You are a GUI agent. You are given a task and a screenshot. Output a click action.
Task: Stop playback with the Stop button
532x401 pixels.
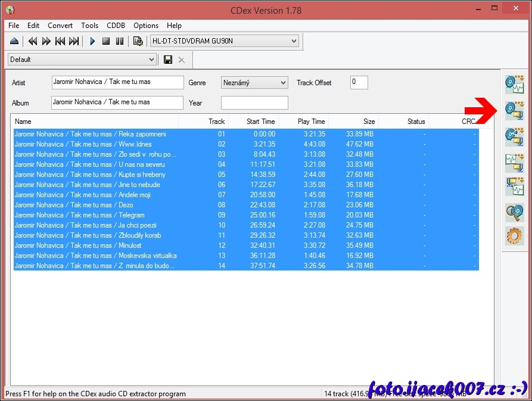(x=106, y=41)
